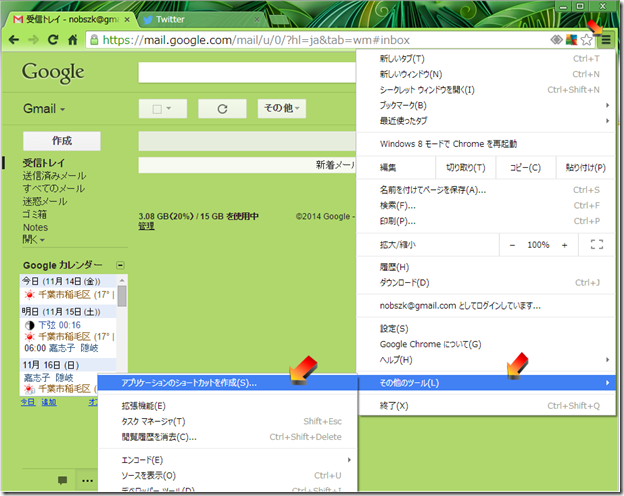Open the Chrome hamburger menu button
The height and width of the screenshot is (496, 624).
coord(606,40)
